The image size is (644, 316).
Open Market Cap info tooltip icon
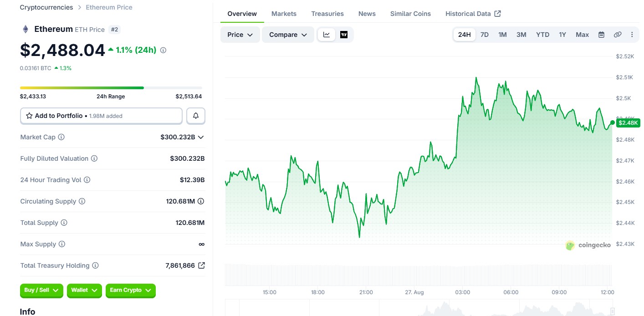coord(61,137)
